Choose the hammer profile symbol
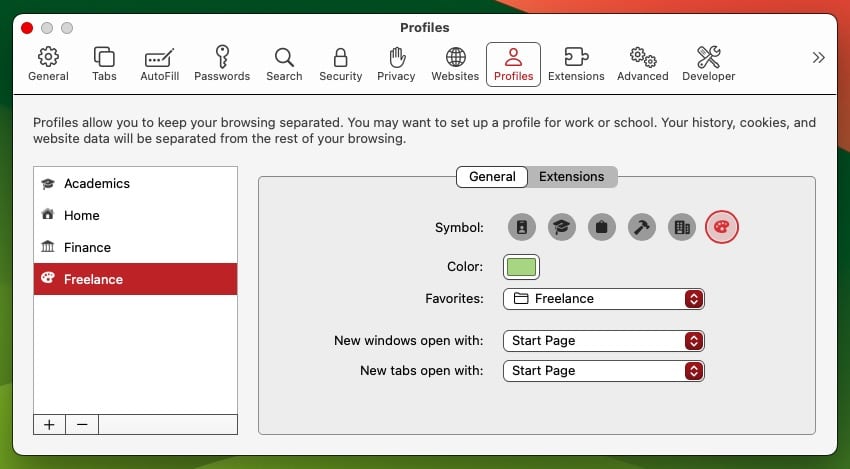 click(x=642, y=228)
